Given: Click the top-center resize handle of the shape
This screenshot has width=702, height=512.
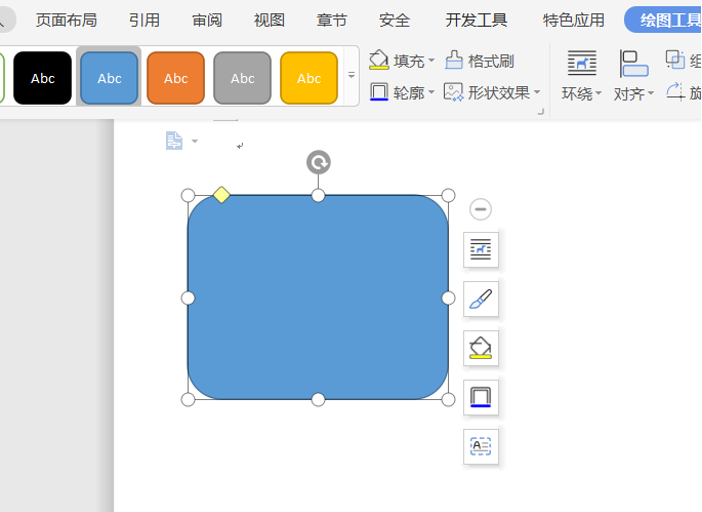Looking at the screenshot, I should [x=318, y=195].
